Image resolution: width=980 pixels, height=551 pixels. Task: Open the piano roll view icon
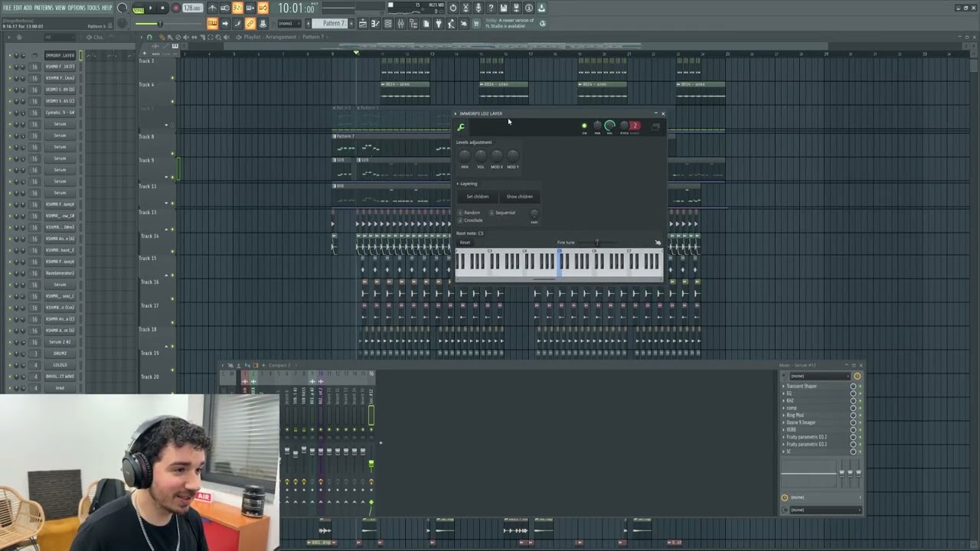pos(375,24)
